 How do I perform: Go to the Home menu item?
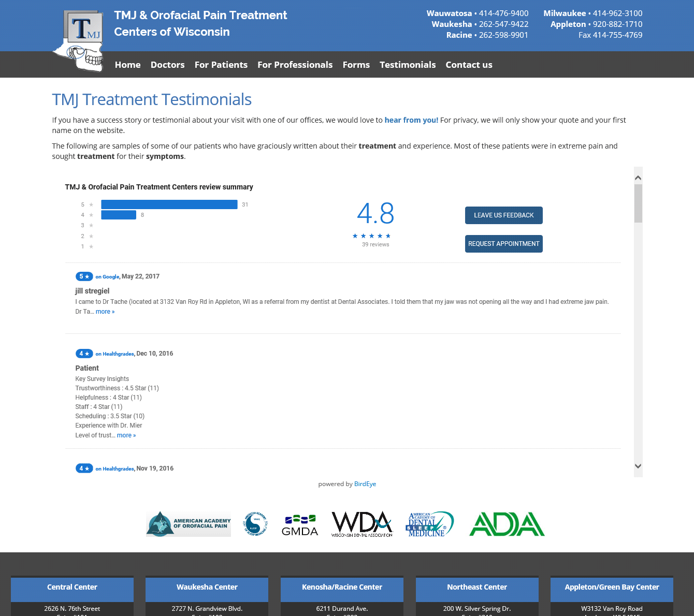pyautogui.click(x=128, y=65)
